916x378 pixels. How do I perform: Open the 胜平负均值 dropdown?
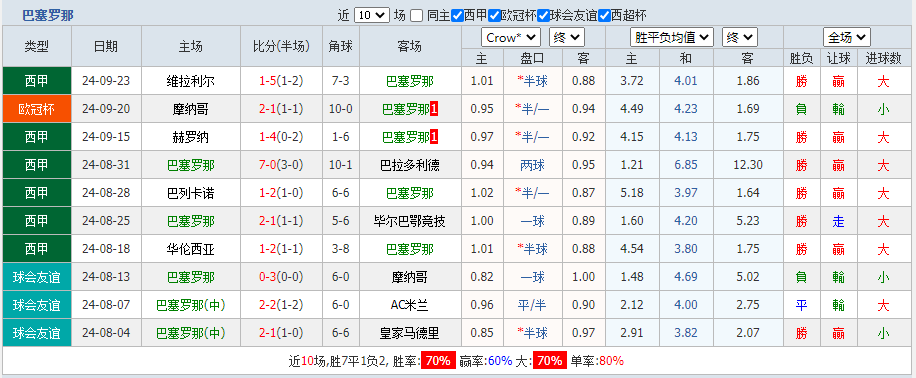(672, 38)
